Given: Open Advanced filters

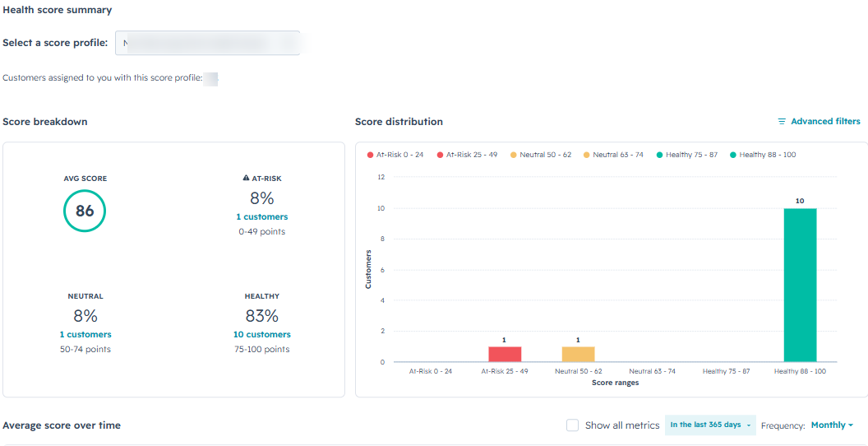Looking at the screenshot, I should [x=820, y=121].
